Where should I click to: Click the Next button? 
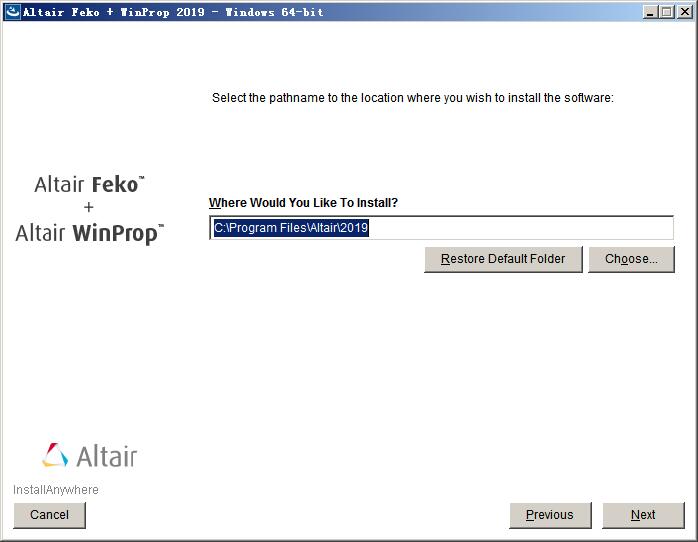pos(643,515)
